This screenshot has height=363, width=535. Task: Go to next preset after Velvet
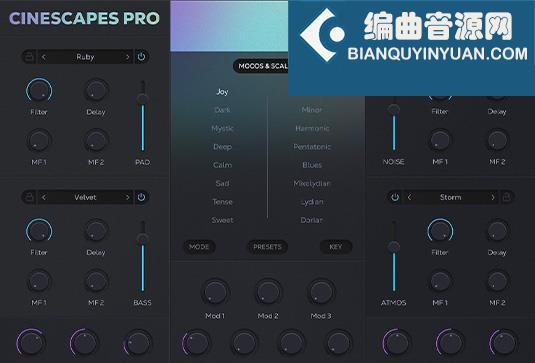point(127,197)
